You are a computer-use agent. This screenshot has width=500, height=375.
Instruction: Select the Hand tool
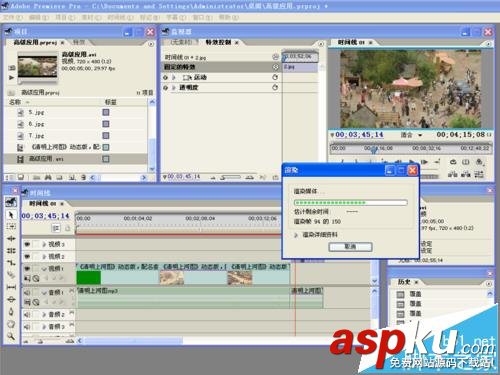[x=11, y=324]
